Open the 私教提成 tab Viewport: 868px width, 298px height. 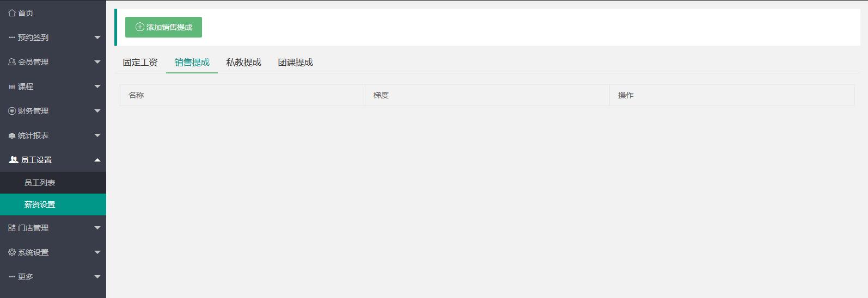click(x=243, y=63)
